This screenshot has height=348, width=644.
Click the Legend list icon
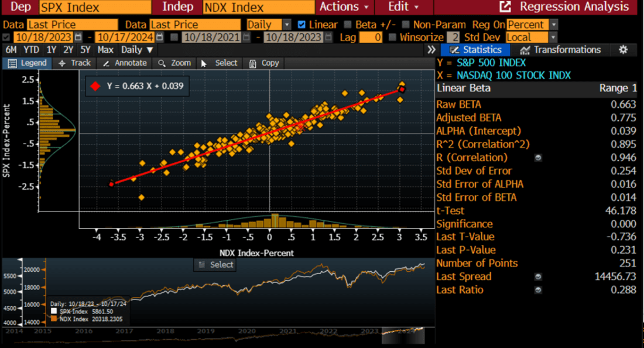click(x=12, y=63)
